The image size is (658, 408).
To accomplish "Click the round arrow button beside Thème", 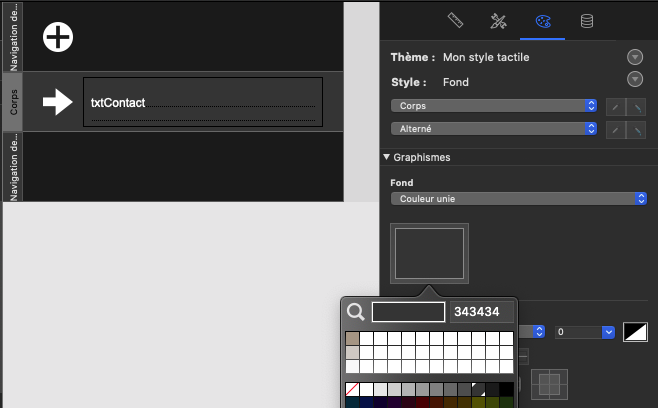I will [x=634, y=57].
